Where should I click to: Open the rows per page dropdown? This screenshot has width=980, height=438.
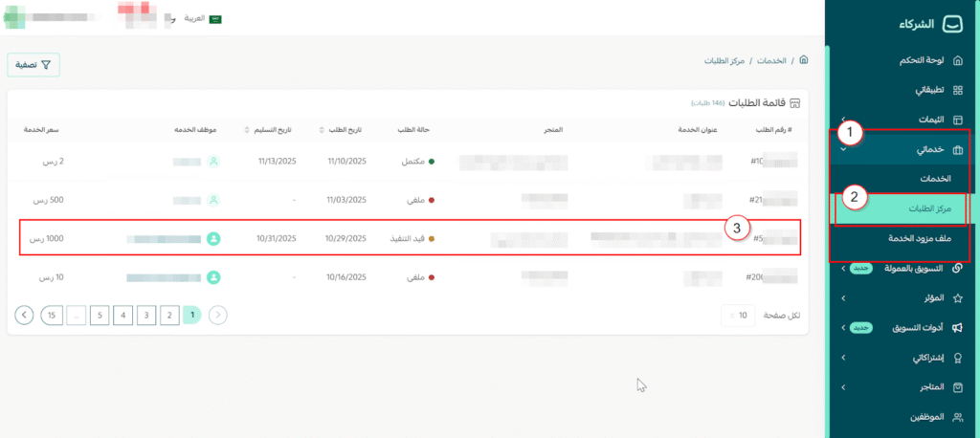(x=738, y=315)
